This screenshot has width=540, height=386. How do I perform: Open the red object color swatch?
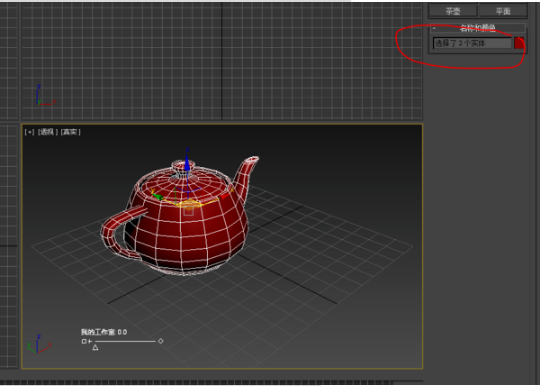tap(519, 43)
